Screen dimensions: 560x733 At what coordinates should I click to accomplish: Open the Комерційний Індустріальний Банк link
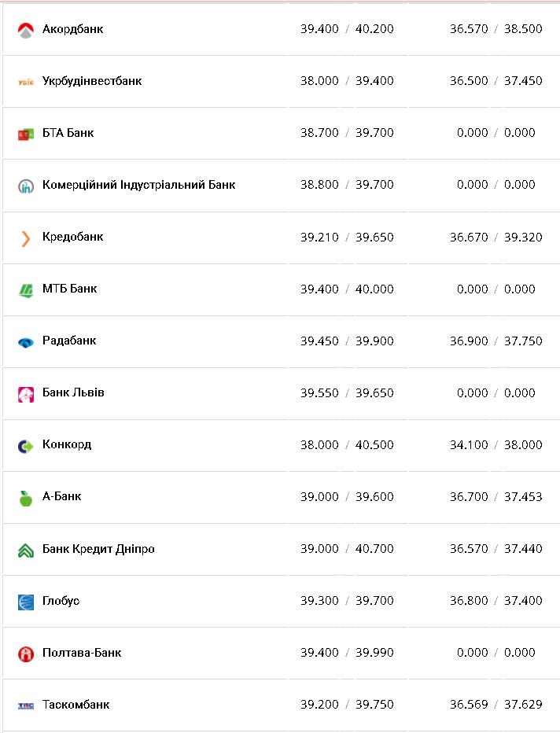click(x=138, y=185)
